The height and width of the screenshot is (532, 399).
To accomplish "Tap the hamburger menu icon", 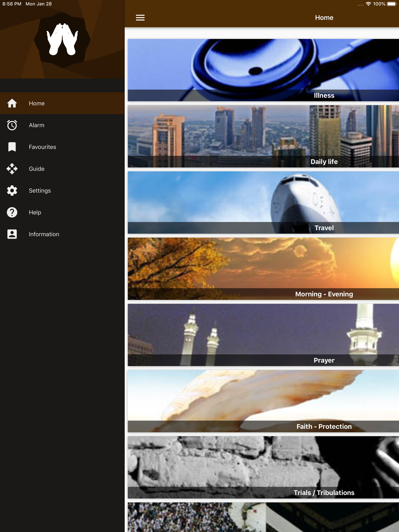I will [x=140, y=18].
